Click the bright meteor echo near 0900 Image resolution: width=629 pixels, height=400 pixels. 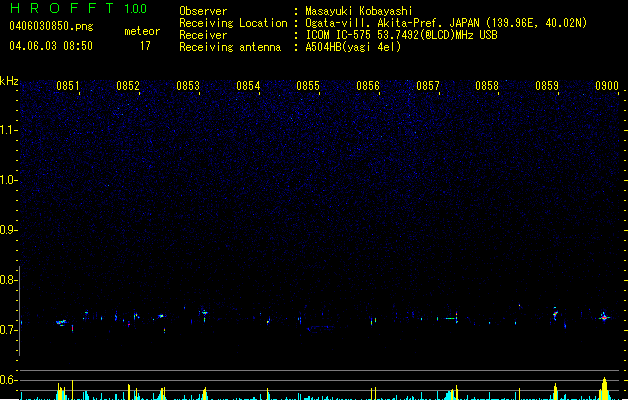click(x=604, y=317)
